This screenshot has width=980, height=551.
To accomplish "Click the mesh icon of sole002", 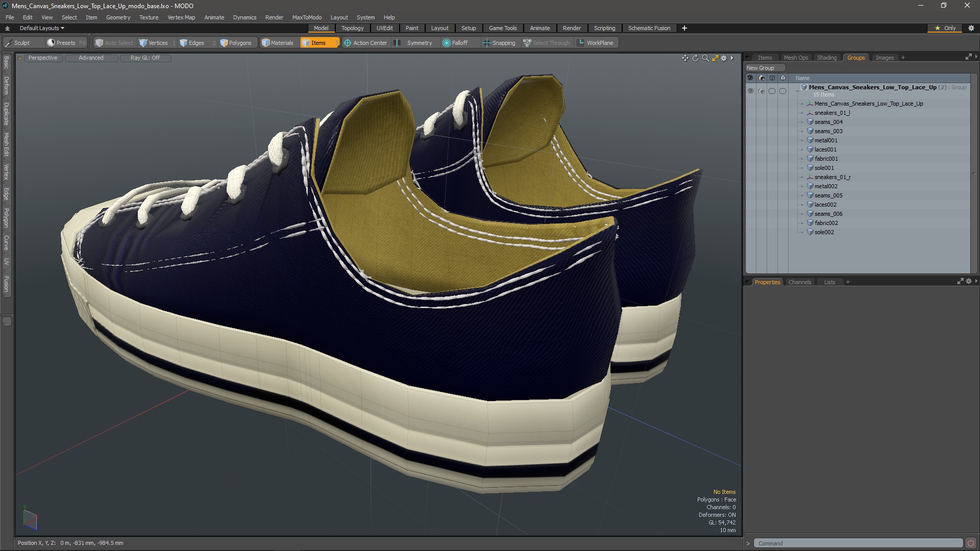I will click(810, 232).
